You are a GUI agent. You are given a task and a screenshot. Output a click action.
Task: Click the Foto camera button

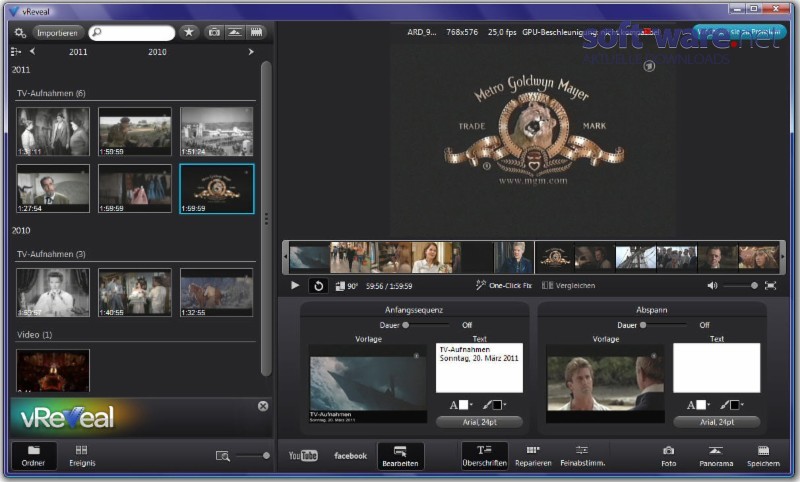668,456
